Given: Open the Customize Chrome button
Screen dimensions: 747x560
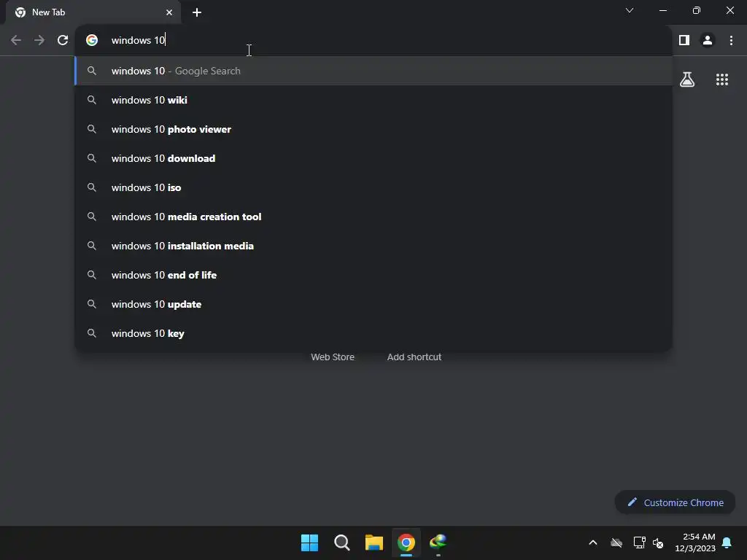Looking at the screenshot, I should coord(675,502).
